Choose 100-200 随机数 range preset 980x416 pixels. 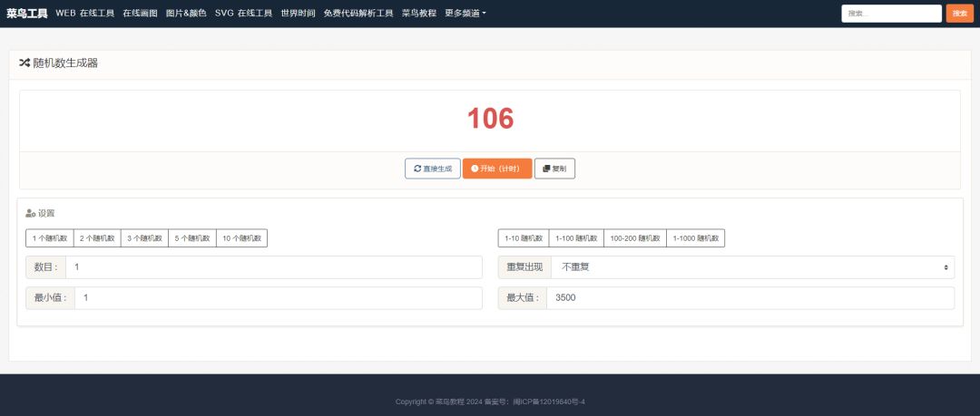635,238
